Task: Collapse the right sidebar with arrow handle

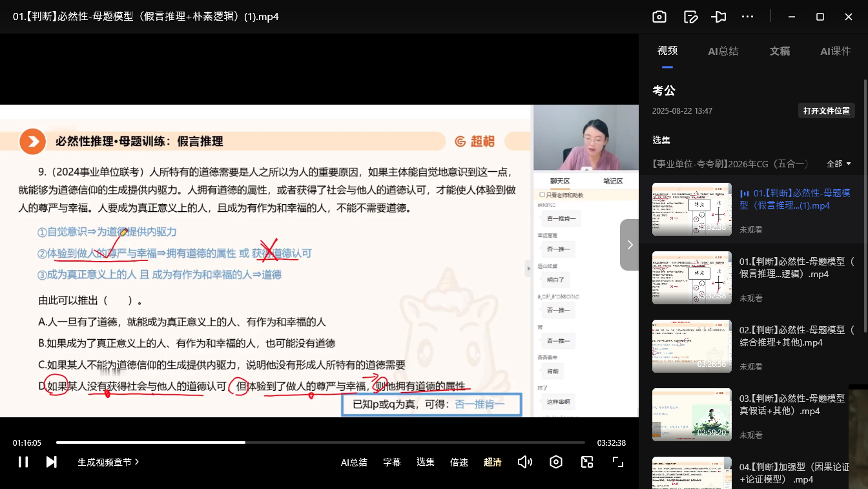Action: point(630,245)
